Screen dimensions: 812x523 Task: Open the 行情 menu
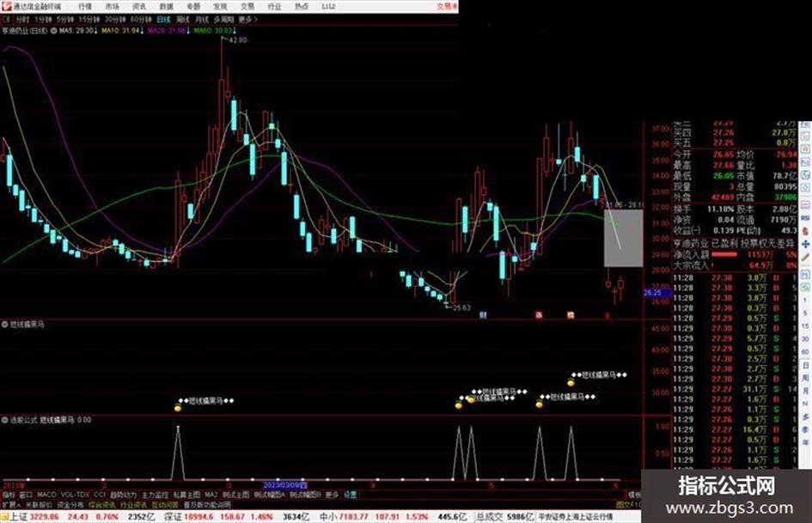point(85,6)
